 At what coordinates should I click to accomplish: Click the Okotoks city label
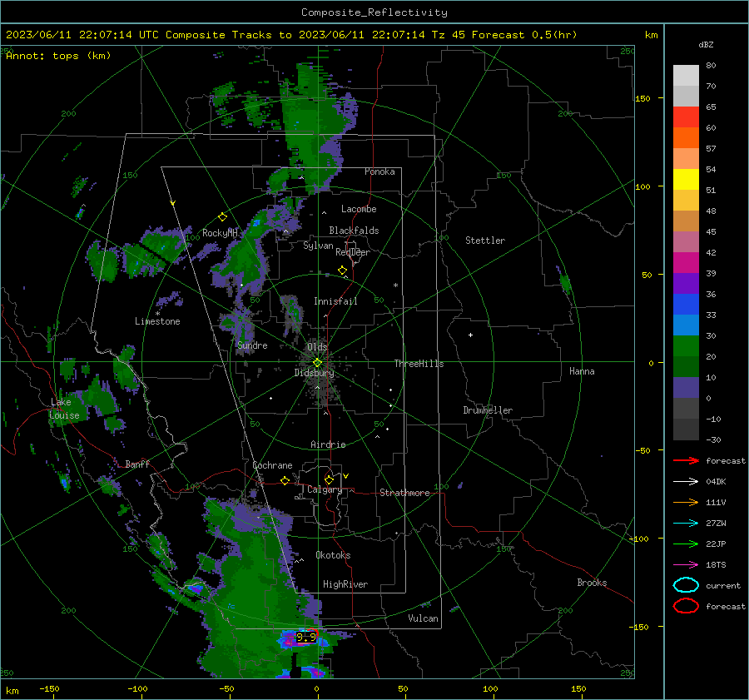[x=333, y=555]
